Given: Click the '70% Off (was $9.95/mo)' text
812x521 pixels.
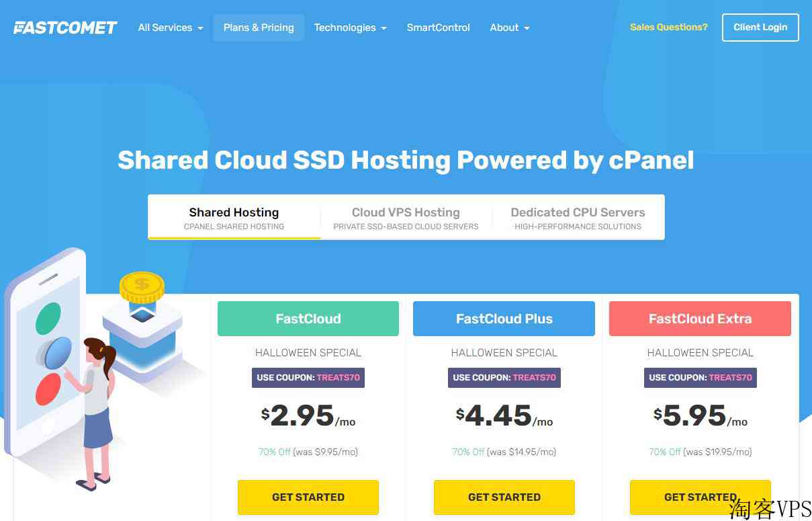Looking at the screenshot, I should point(308,452).
